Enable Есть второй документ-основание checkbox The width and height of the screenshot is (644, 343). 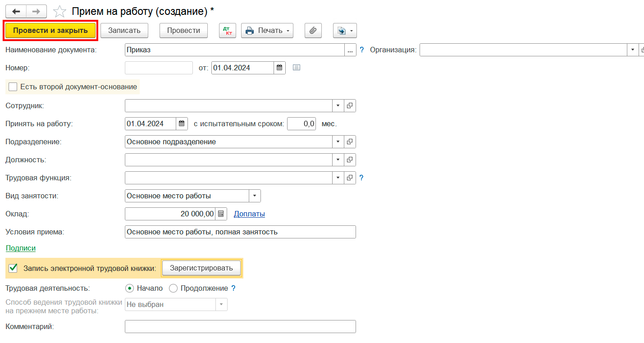pyautogui.click(x=13, y=87)
